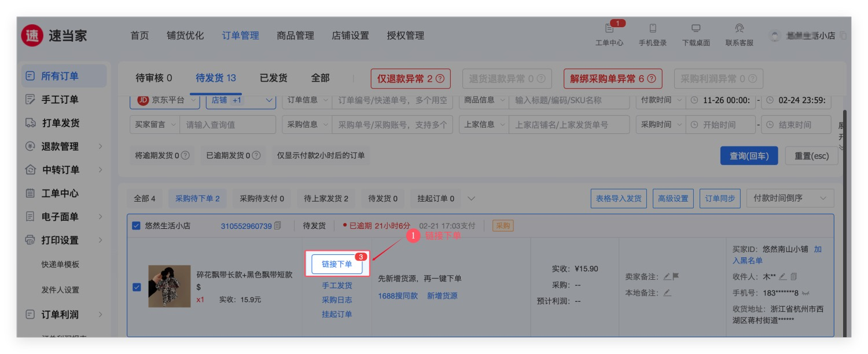Viewport: 868px width, 354px height.
Task: Click the 订单编号/快递单号 input field
Action: pyautogui.click(x=392, y=100)
